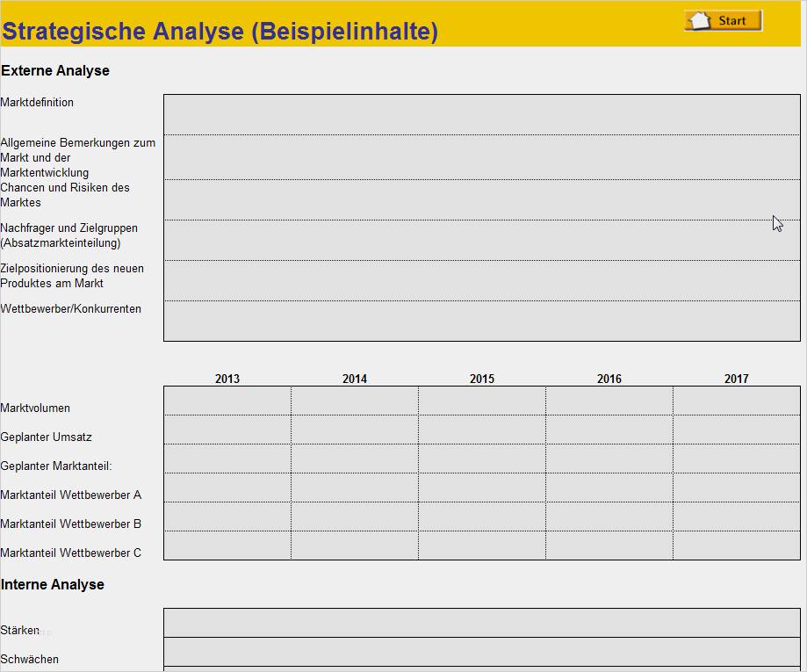Click Geplanter Marktanteil cell for 2015
Screen dimensions: 807x672
pyautogui.click(x=482, y=459)
